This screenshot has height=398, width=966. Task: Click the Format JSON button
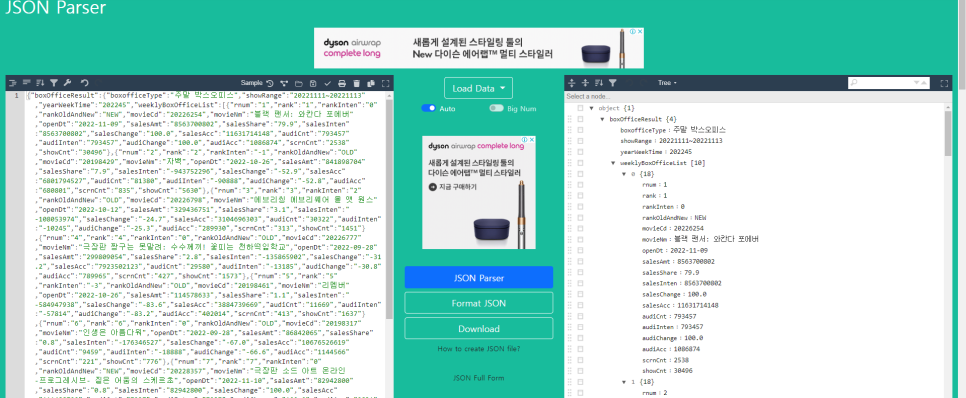[x=479, y=303]
